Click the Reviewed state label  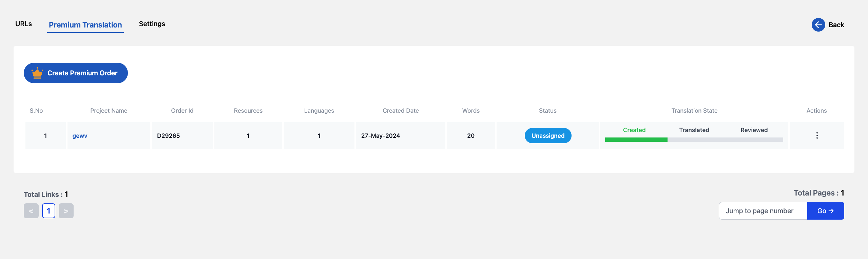[754, 130]
